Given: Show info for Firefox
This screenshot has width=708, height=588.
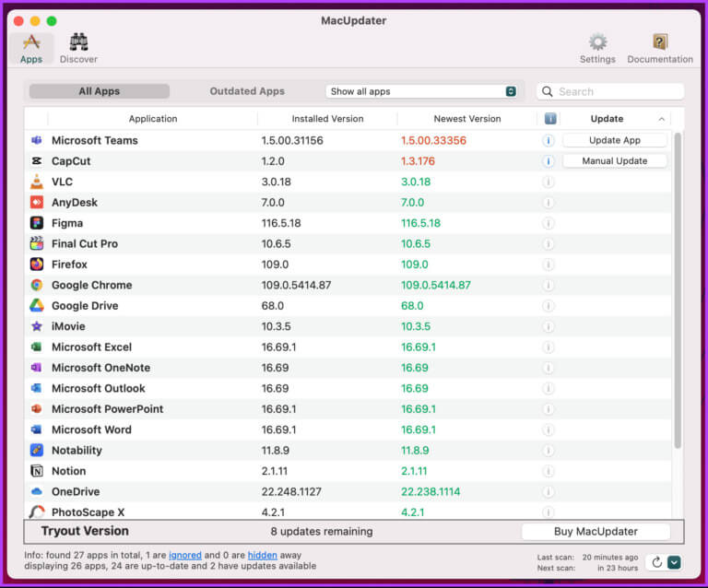Looking at the screenshot, I should tap(549, 265).
